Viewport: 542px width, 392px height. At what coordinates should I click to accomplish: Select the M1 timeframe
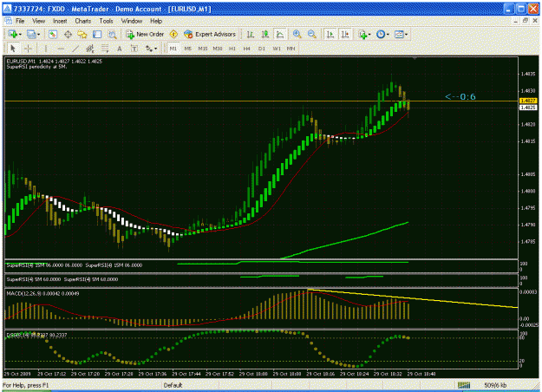coord(173,49)
